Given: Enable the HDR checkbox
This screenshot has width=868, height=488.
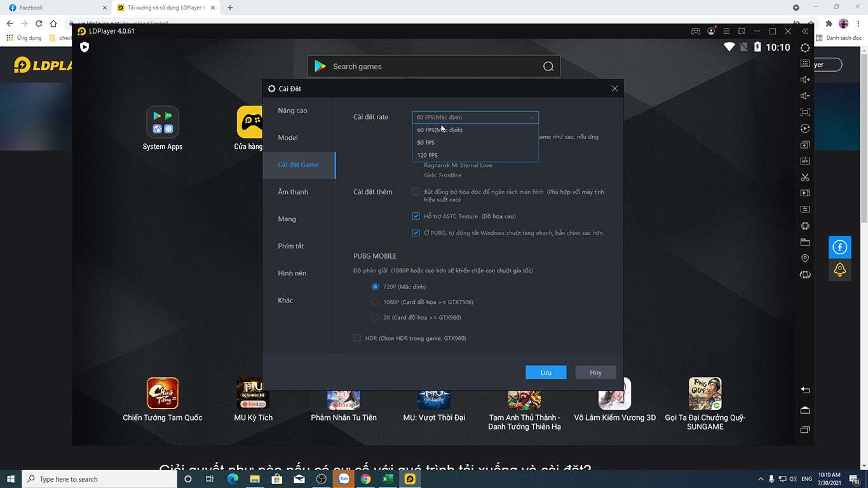Looking at the screenshot, I should [357, 338].
